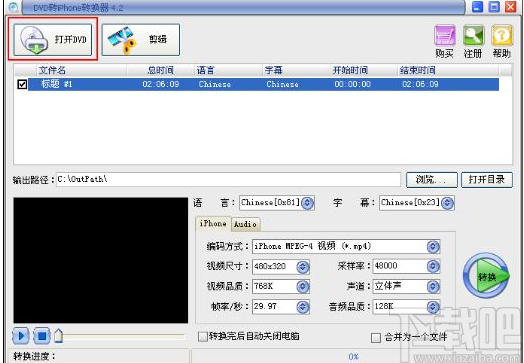This screenshot has width=524, height=363.
Task: Switch to the Audio tab
Action: (245, 224)
